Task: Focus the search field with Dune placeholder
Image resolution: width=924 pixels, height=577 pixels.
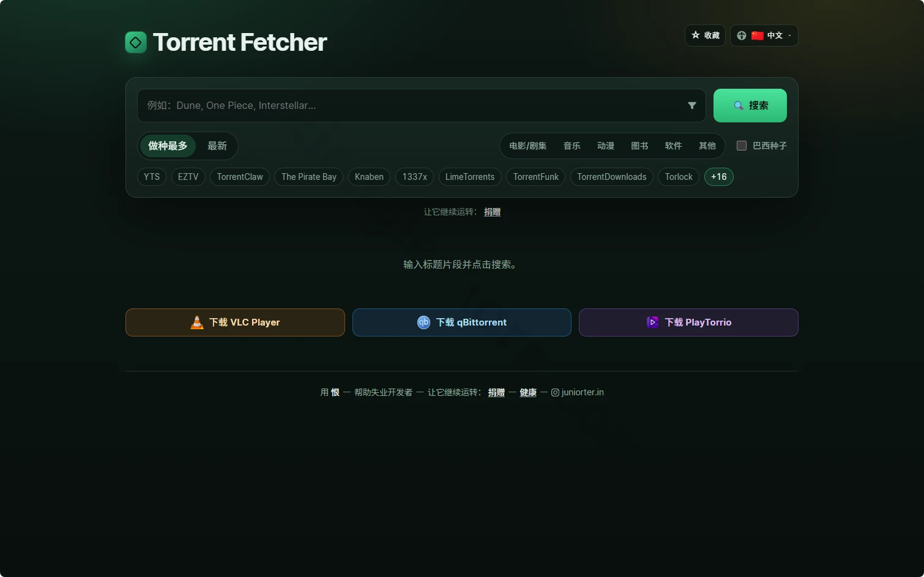Action: (x=422, y=106)
